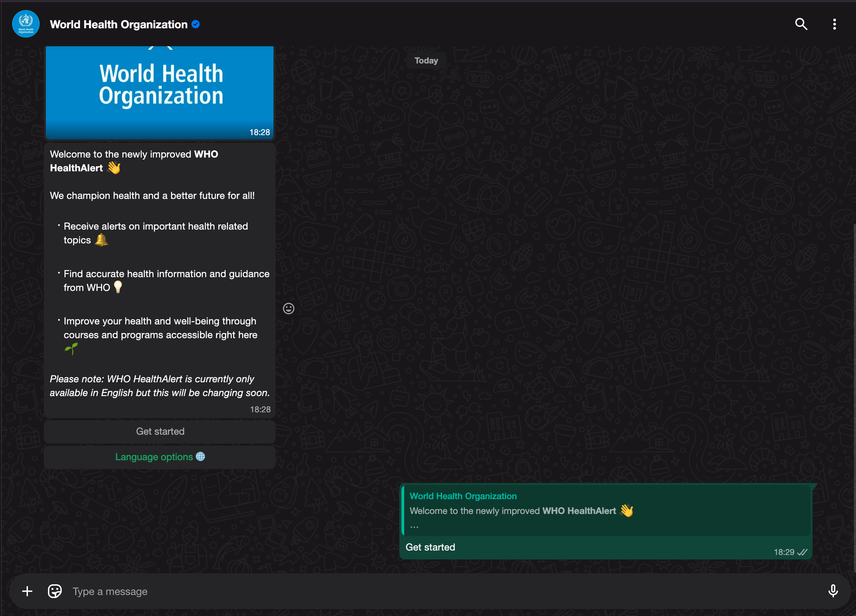Viewport: 856px width, 616px height.
Task: Open Language options button
Action: click(160, 457)
